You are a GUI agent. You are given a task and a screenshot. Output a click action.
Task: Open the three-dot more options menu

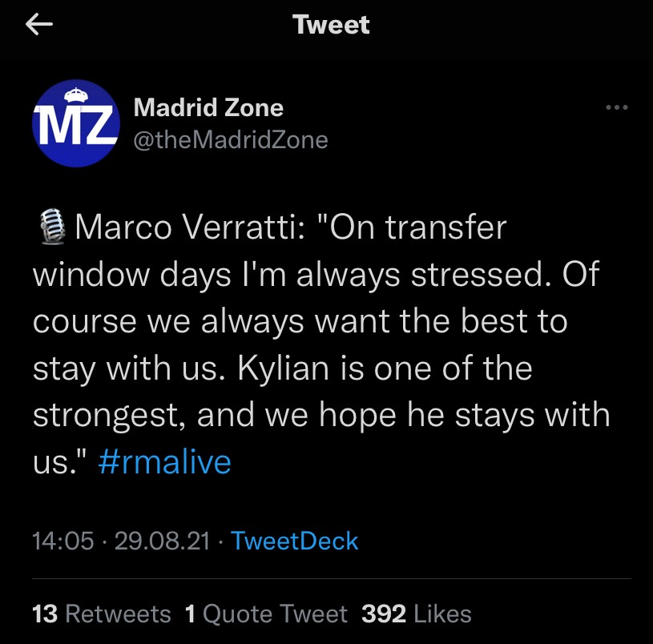pyautogui.click(x=615, y=108)
